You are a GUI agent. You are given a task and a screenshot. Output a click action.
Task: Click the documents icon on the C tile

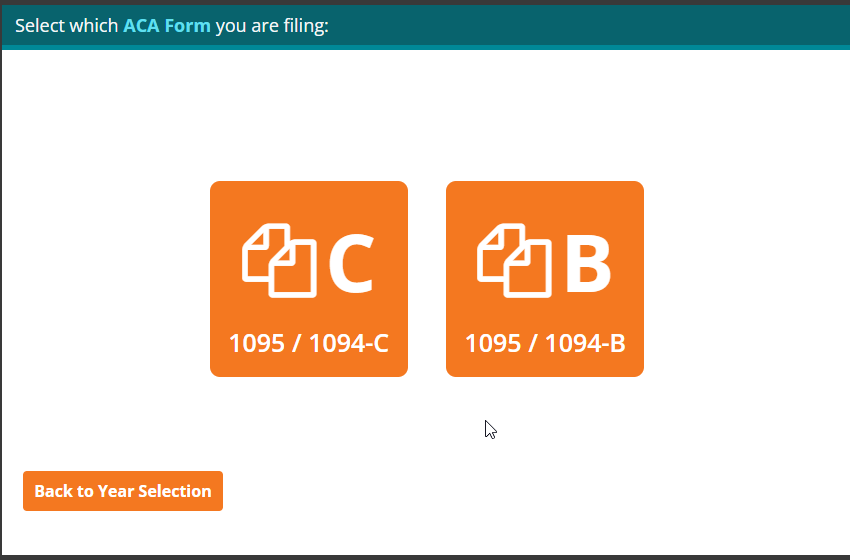tap(279, 261)
